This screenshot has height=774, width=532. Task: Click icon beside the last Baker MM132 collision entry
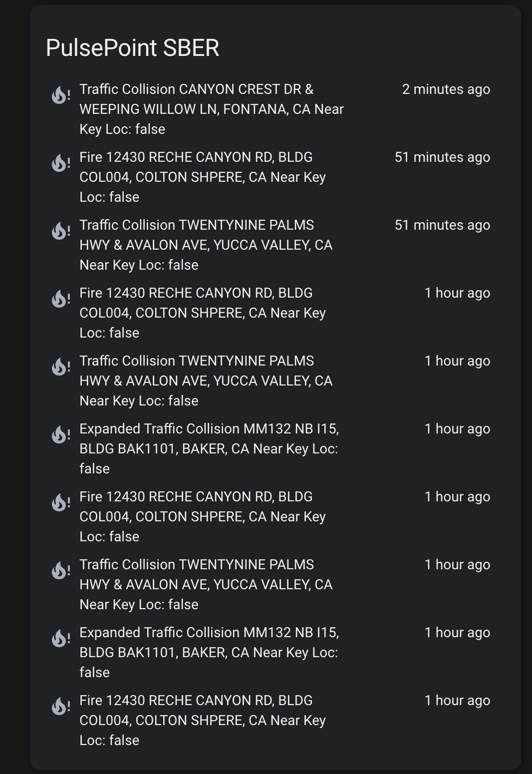click(60, 638)
